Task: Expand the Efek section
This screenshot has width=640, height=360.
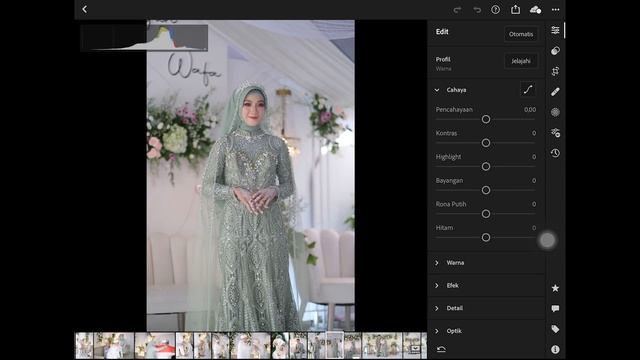Action: (x=437, y=286)
